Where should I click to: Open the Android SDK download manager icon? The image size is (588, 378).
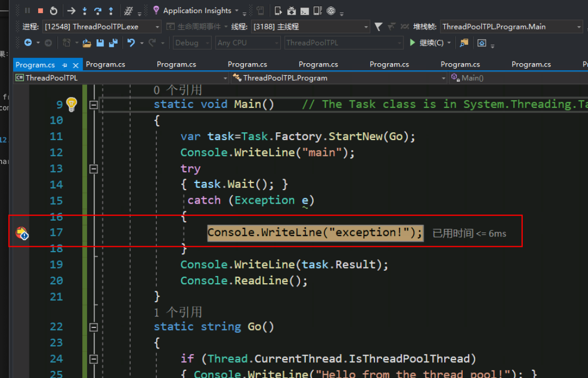[x=291, y=11]
